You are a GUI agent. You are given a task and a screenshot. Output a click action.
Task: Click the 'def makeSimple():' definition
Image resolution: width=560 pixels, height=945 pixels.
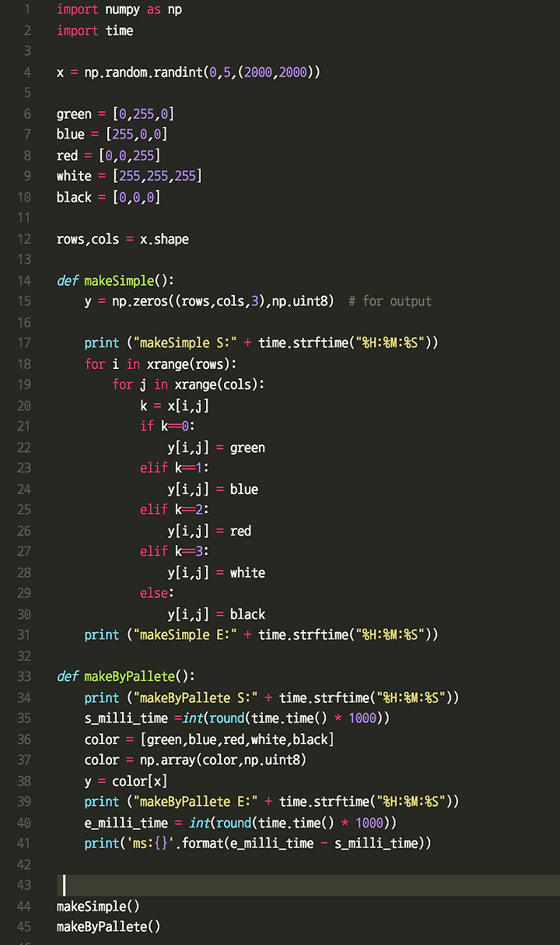tap(116, 280)
